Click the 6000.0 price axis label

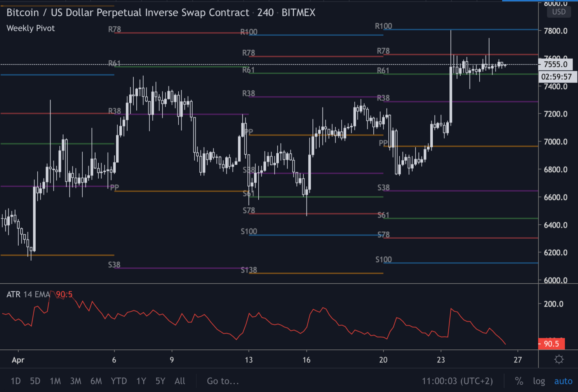[555, 280]
